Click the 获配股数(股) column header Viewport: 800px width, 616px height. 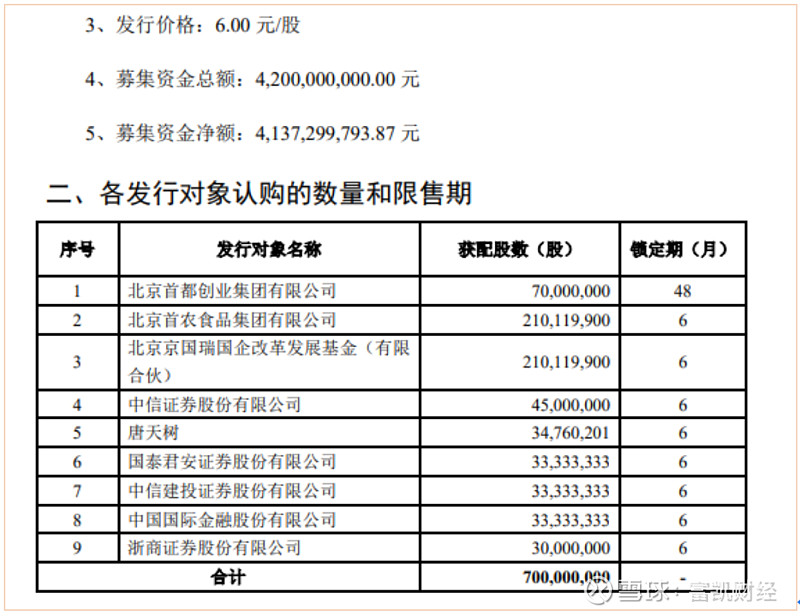pos(519,249)
